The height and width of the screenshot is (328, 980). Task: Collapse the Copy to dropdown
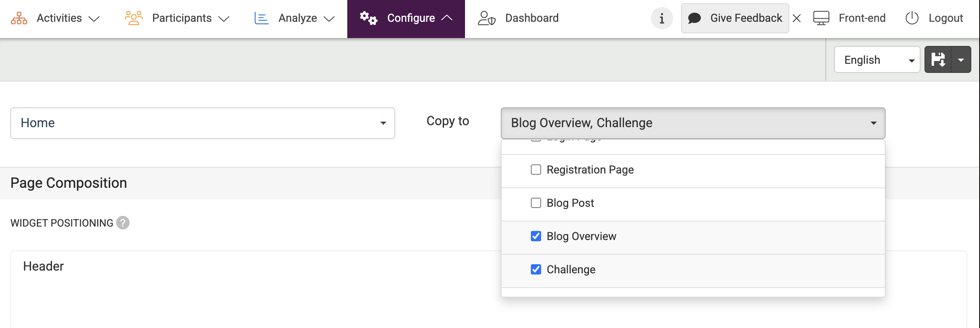[693, 123]
